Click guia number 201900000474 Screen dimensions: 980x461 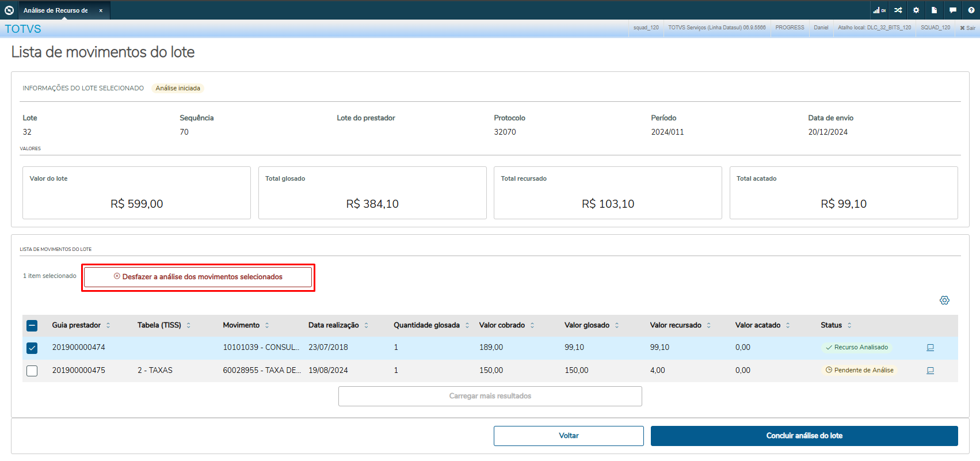[x=79, y=348]
